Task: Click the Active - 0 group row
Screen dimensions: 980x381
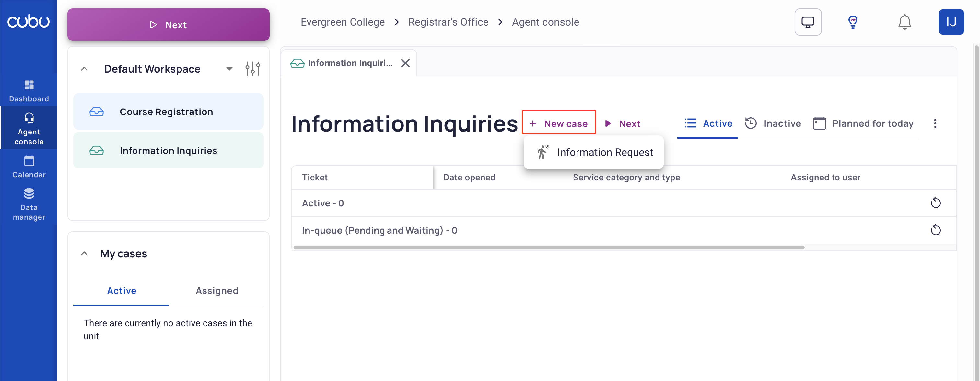Action: (x=623, y=203)
